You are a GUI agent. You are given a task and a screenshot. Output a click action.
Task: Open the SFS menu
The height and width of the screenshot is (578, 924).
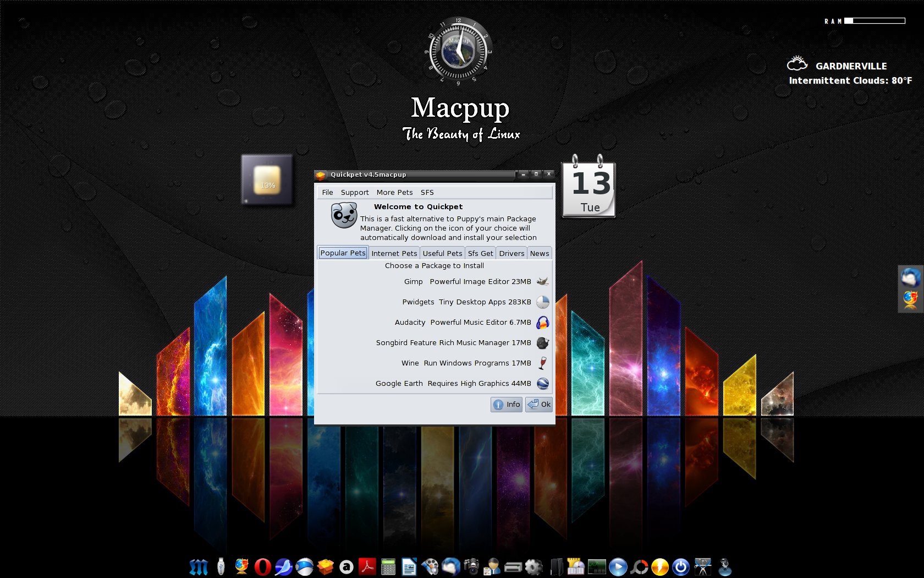click(427, 192)
